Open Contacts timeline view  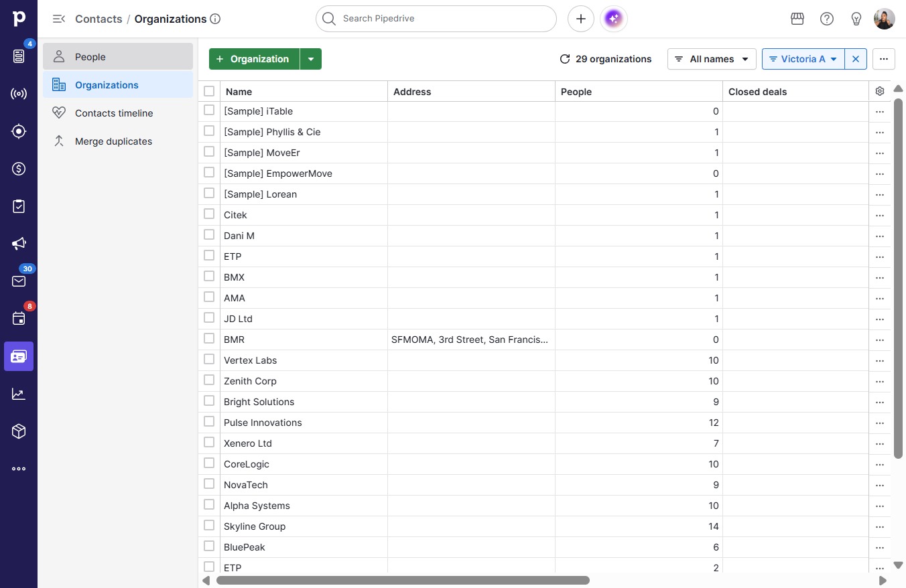point(118,113)
